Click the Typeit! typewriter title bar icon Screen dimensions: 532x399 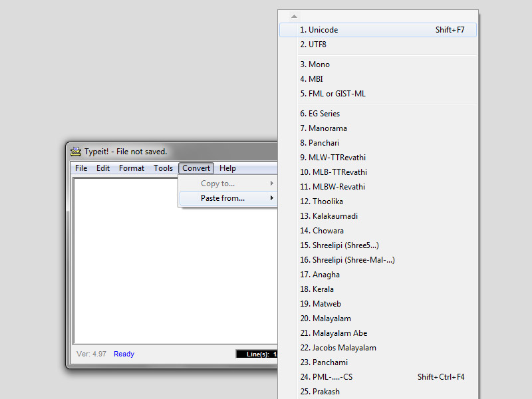point(76,152)
